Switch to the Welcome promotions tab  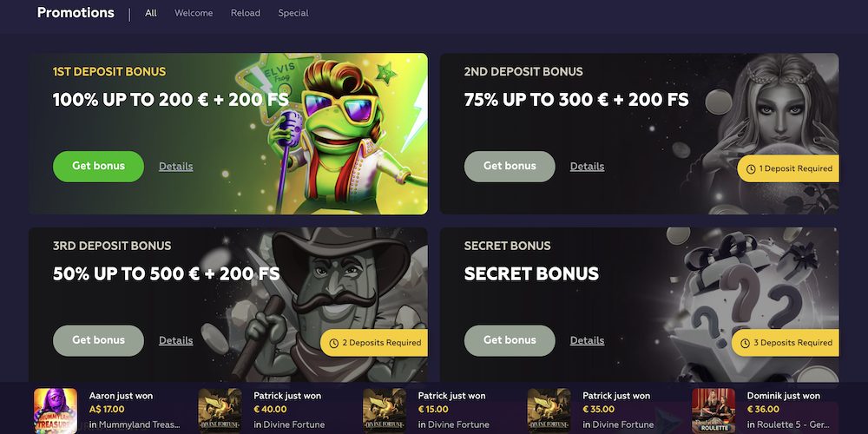tap(194, 13)
